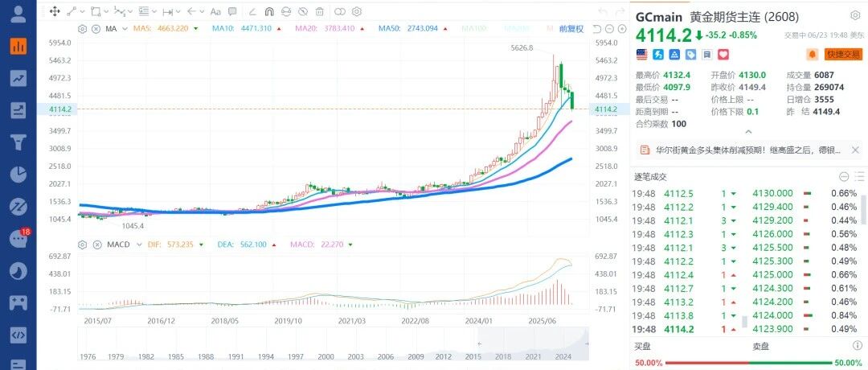Open the funnel stock screener icon
Viewport: 868px width, 370px height.
[18, 142]
